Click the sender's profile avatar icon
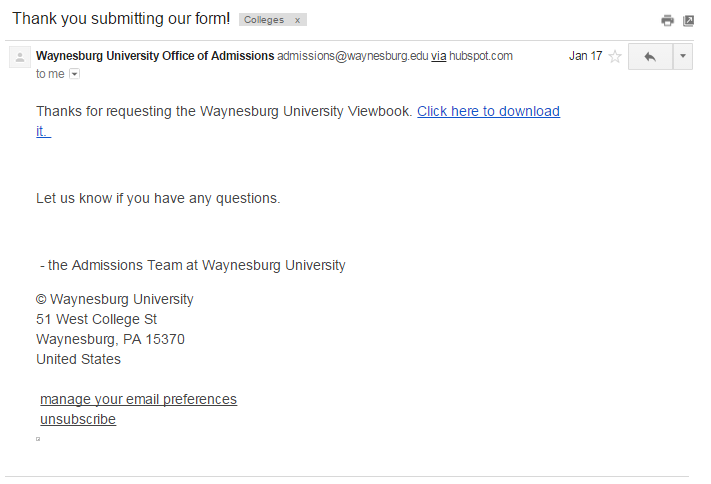 coord(19,58)
